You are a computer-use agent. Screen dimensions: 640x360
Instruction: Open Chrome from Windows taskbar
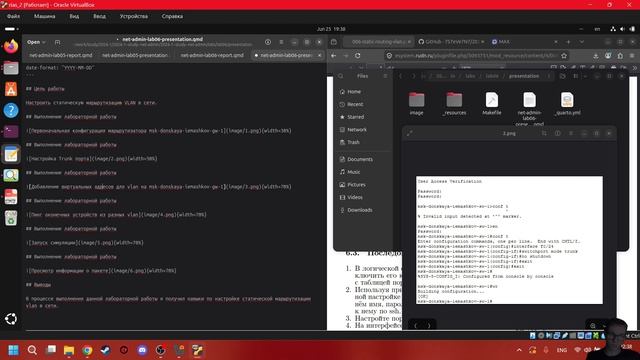point(87,350)
